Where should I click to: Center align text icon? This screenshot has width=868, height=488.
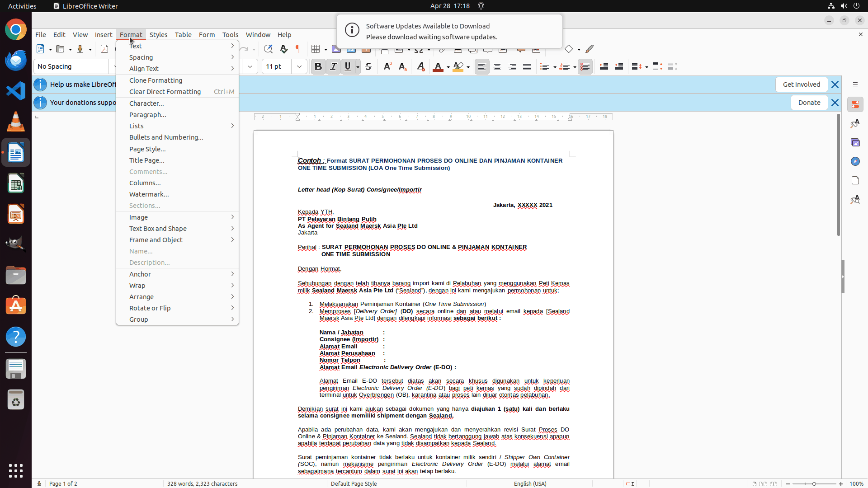pyautogui.click(x=497, y=66)
